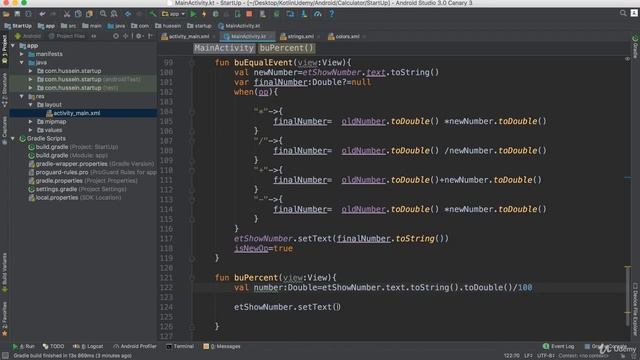Collapse the Gradle Scripts node

pos(13,139)
